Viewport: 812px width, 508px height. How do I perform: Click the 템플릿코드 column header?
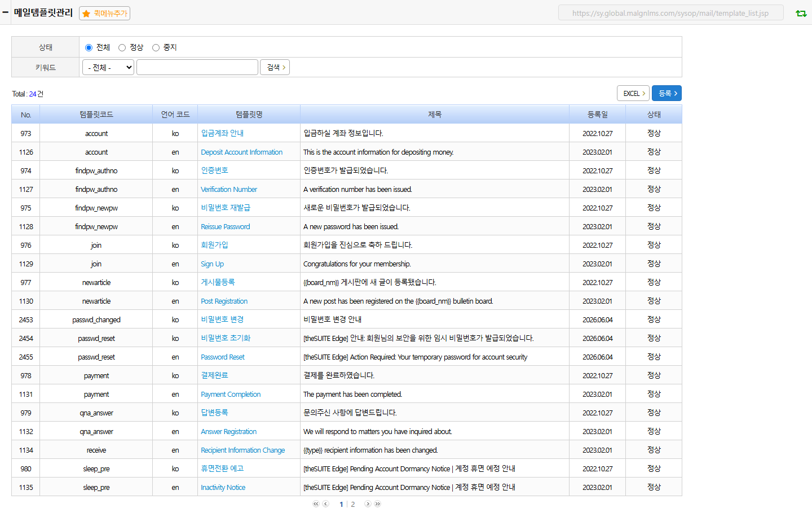96,115
